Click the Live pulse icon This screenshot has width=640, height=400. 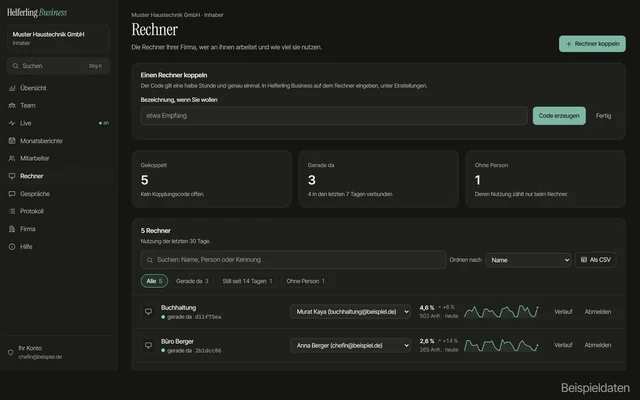point(12,123)
